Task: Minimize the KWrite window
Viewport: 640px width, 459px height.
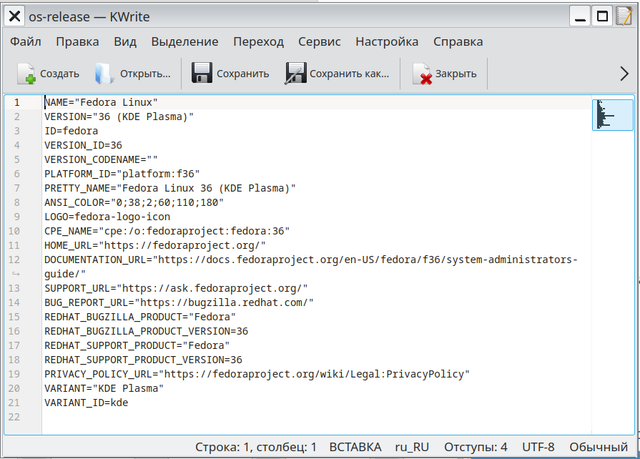Action: [580, 17]
